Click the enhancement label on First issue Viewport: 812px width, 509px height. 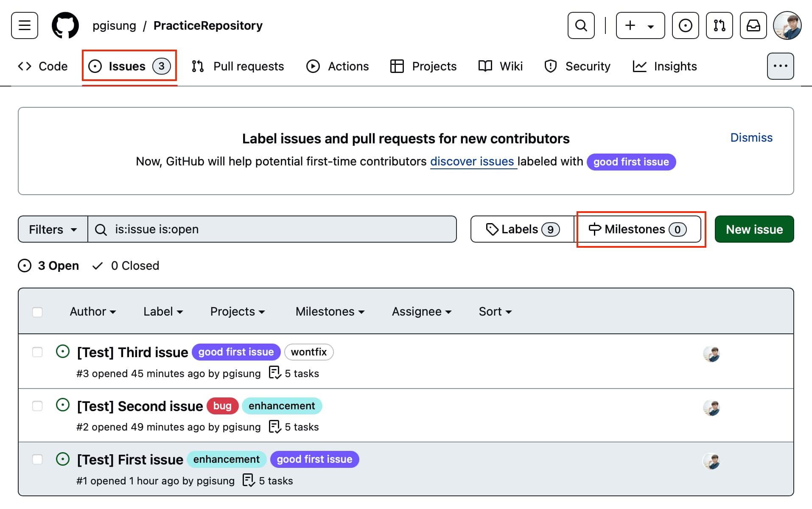click(x=227, y=459)
